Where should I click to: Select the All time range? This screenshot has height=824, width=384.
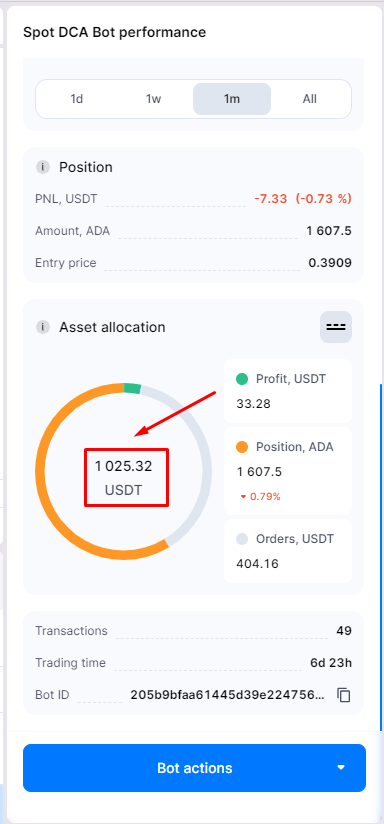pyautogui.click(x=309, y=99)
